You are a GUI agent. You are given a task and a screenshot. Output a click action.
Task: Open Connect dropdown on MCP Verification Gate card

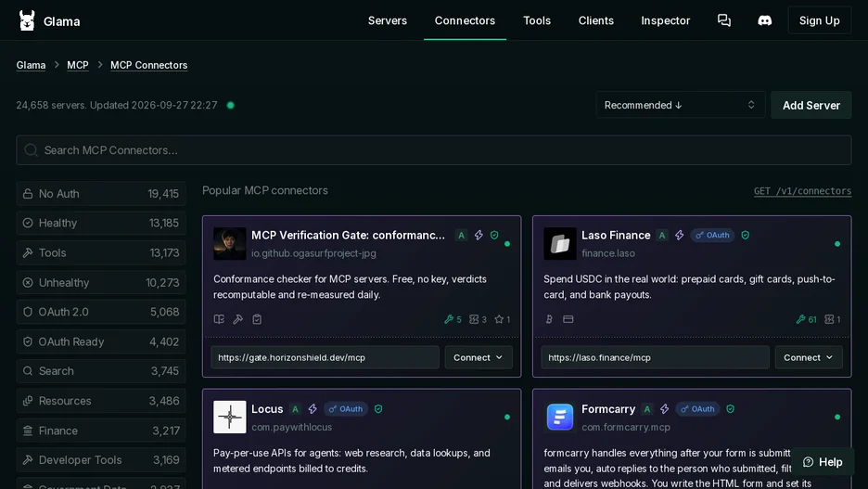pos(479,357)
